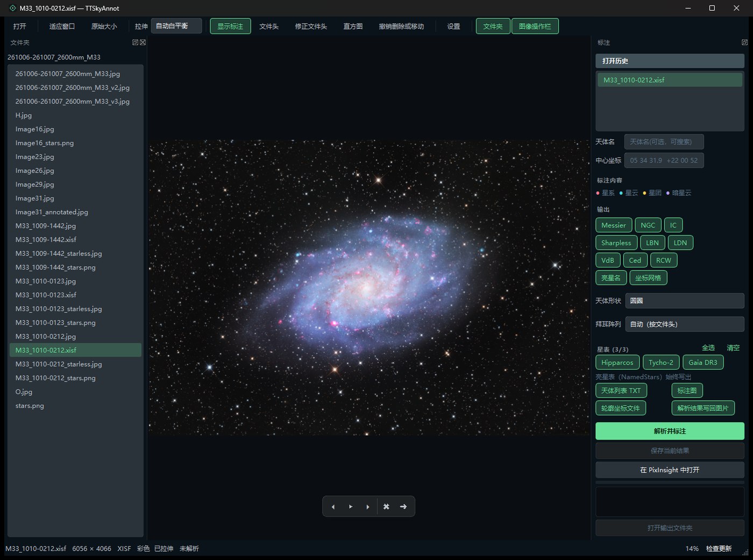Click 在 PixInsight 中打开 button
Screen dimensions: 753x560
(x=670, y=470)
